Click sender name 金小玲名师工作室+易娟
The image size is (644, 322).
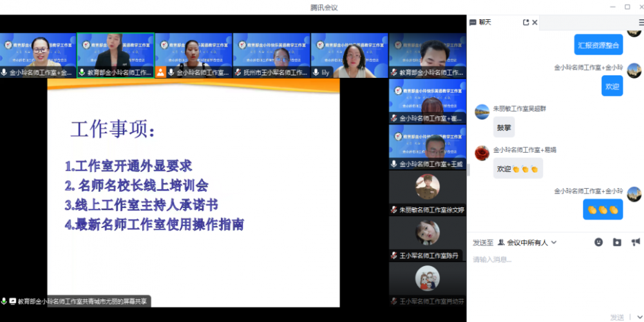524,150
